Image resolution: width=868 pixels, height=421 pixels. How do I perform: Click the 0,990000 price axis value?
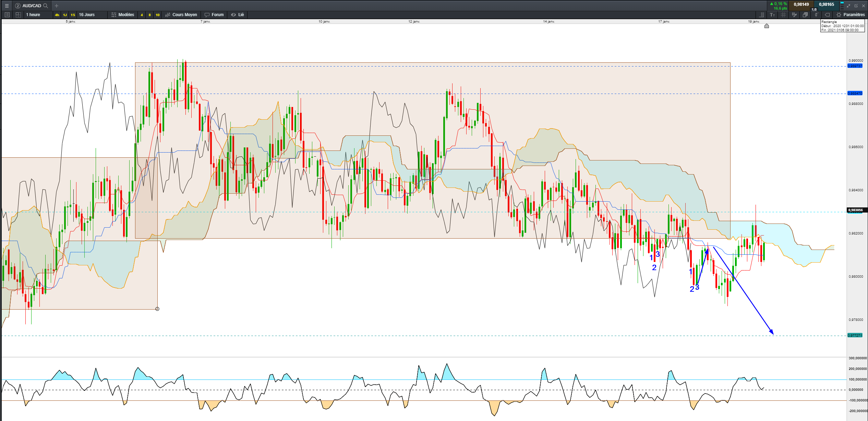856,61
